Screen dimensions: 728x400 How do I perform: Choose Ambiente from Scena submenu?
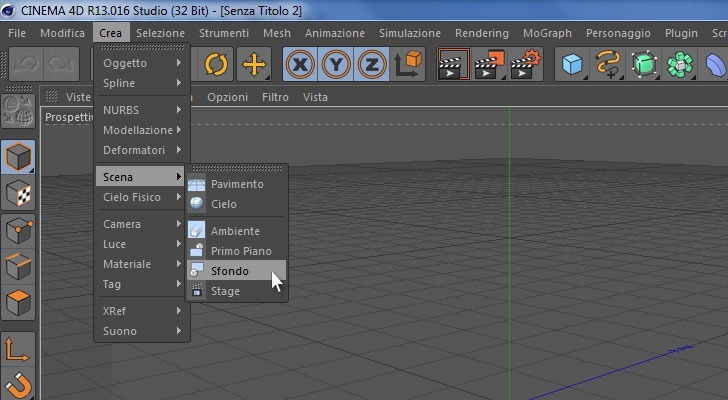[237, 231]
